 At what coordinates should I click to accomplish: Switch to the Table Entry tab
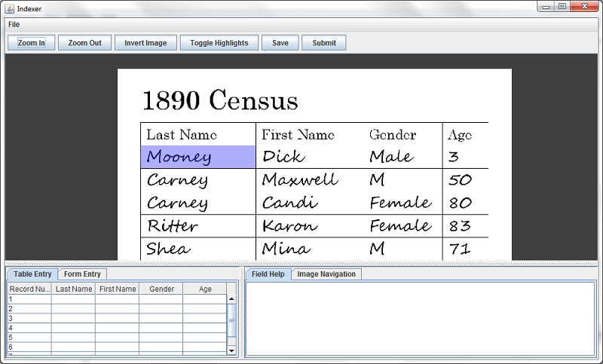click(32, 274)
